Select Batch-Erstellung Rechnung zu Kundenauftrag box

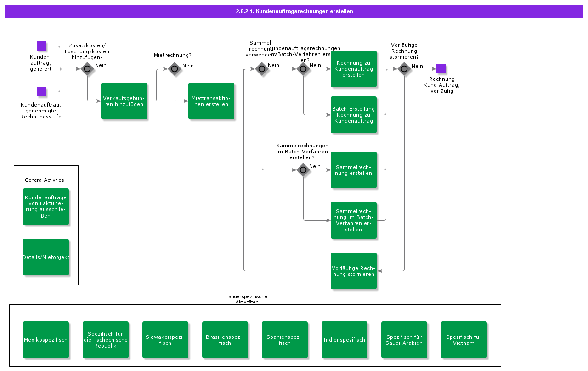[x=354, y=115]
